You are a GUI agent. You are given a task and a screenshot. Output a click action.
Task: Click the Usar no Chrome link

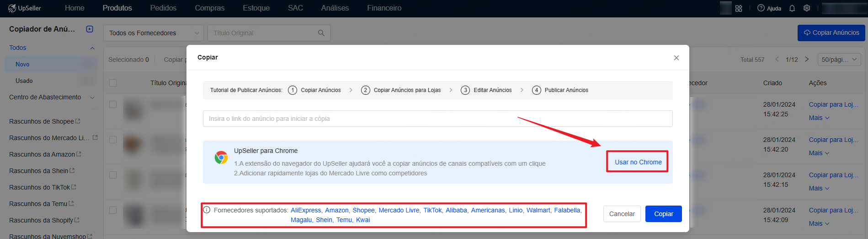[638, 162]
